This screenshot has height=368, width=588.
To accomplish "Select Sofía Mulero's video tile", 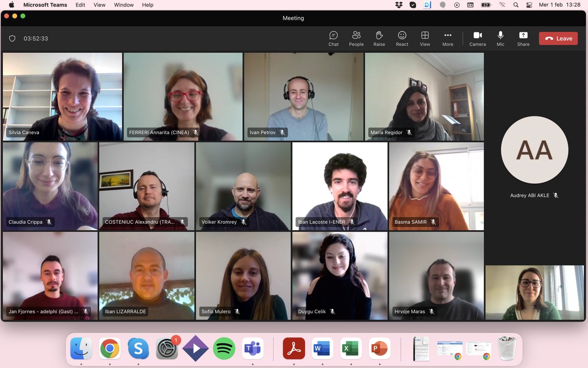I will coord(244,276).
